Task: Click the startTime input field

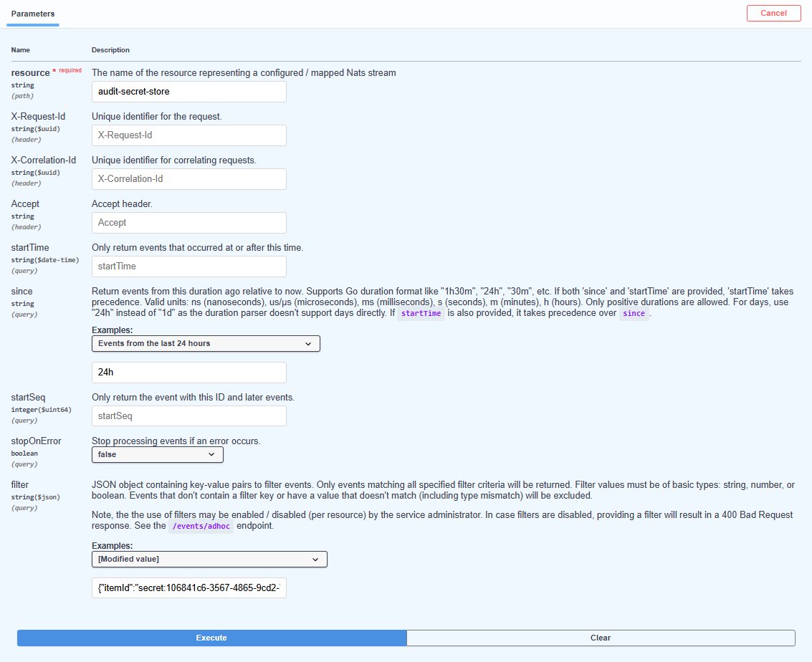Action: coord(189,267)
